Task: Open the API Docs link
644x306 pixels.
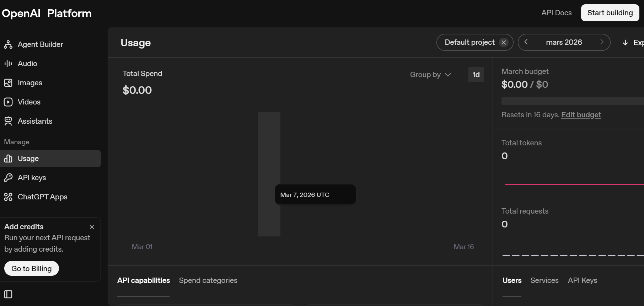Action: tap(557, 13)
